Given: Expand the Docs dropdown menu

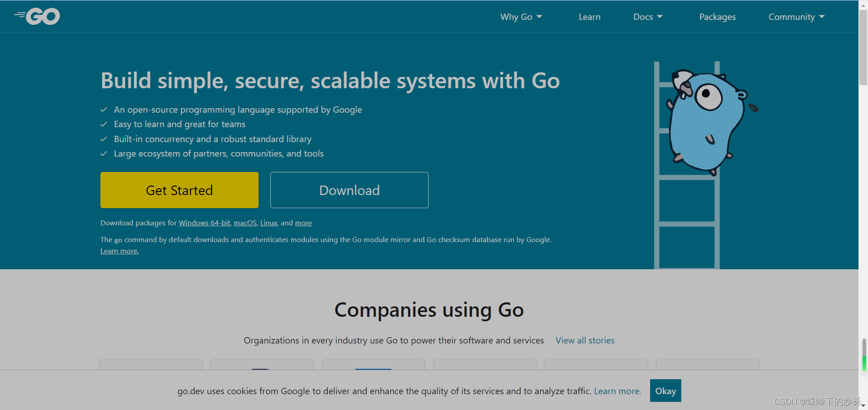Looking at the screenshot, I should pos(648,17).
